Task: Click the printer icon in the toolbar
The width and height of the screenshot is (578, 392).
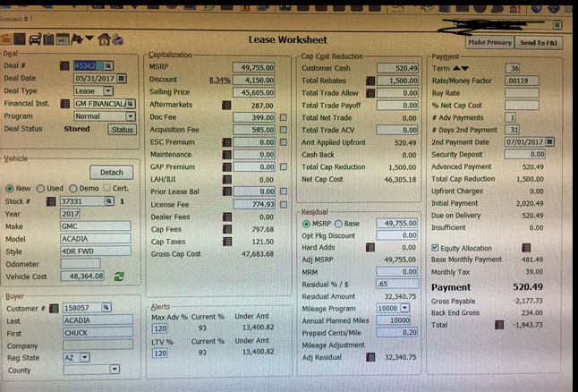Action: pos(117,39)
